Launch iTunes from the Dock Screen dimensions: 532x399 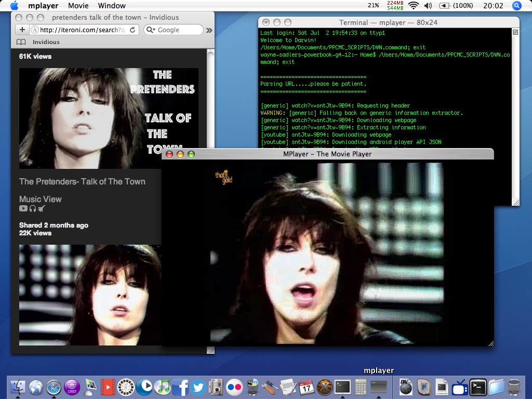click(162, 387)
